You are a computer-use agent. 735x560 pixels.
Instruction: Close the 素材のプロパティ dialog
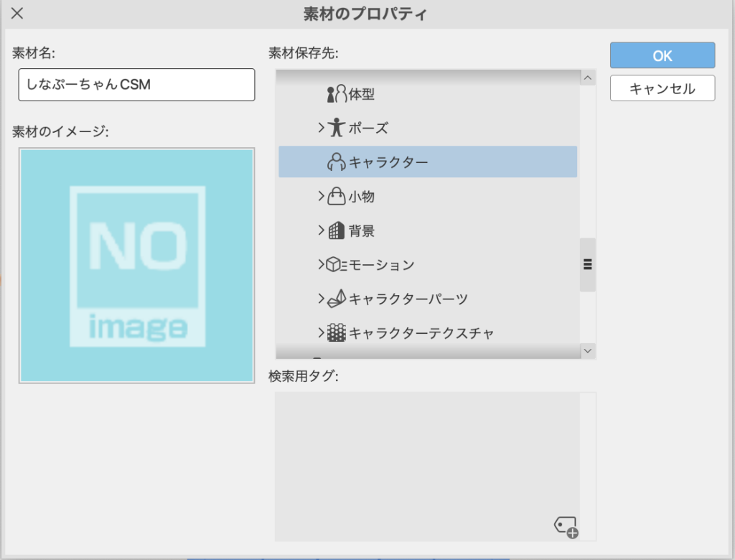coord(17,13)
